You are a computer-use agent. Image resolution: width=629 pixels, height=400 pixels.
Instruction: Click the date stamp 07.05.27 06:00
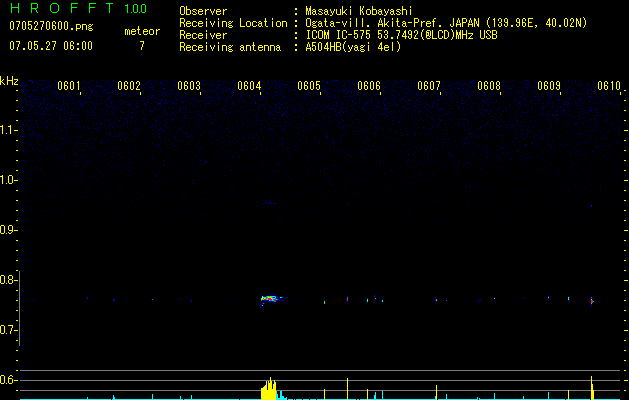(x=51, y=45)
